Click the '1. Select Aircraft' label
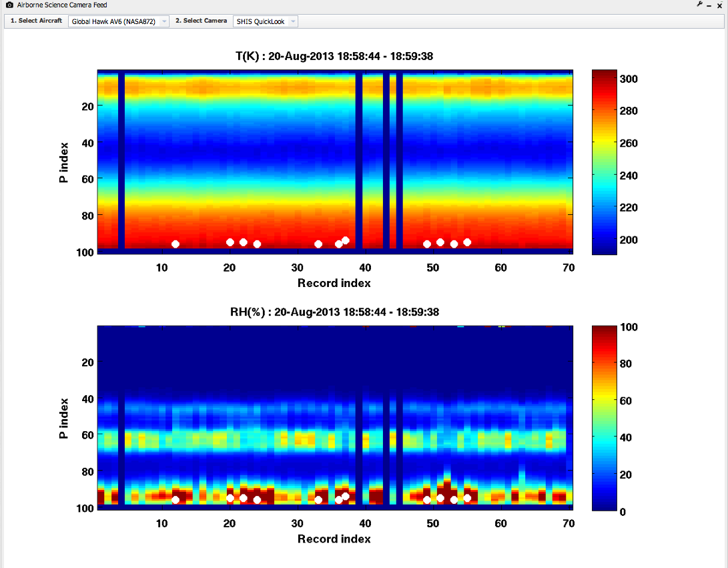 (x=37, y=21)
